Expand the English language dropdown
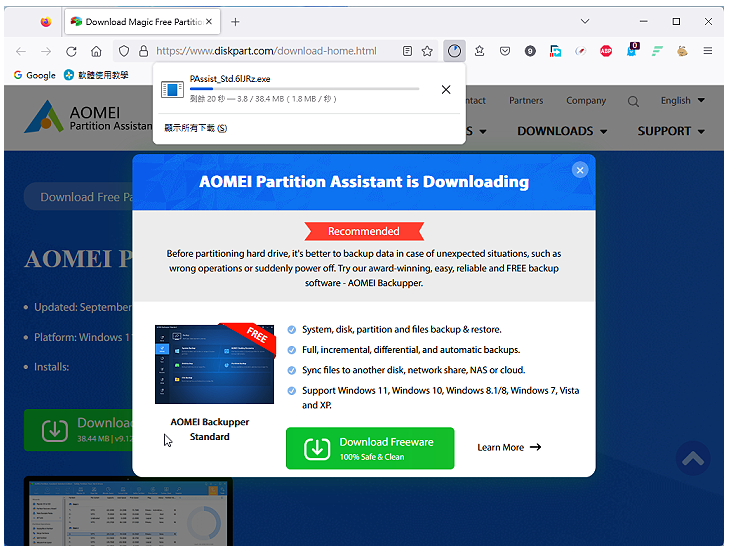 coord(683,100)
